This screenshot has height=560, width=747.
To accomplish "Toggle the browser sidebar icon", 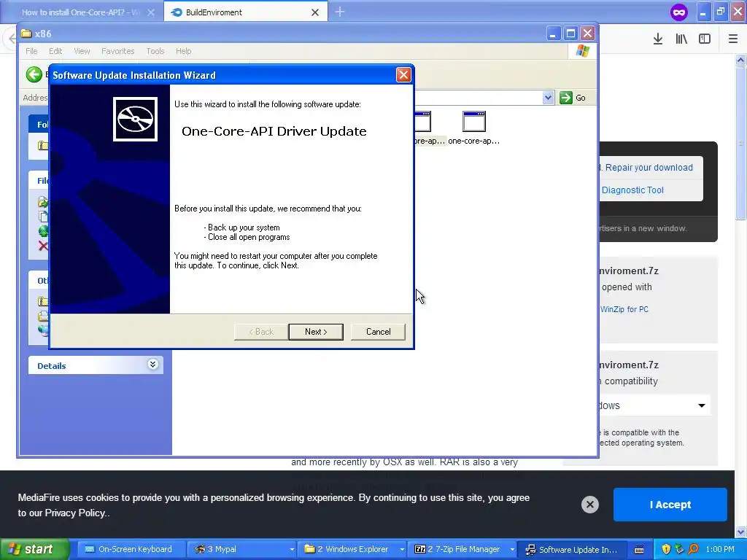I will click(705, 39).
